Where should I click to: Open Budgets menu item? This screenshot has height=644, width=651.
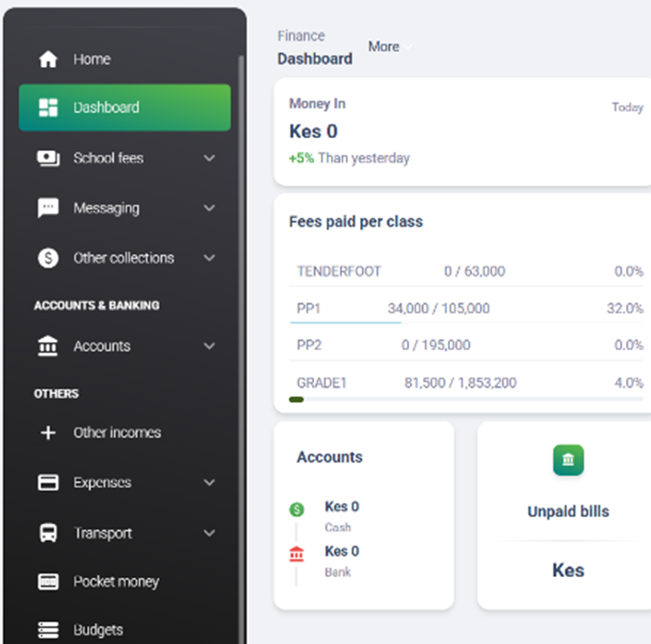(98, 630)
